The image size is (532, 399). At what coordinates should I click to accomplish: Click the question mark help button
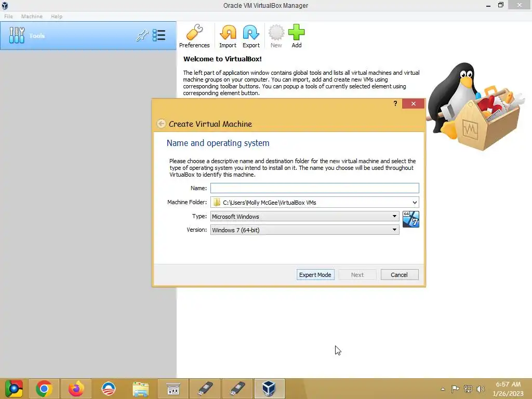point(395,103)
